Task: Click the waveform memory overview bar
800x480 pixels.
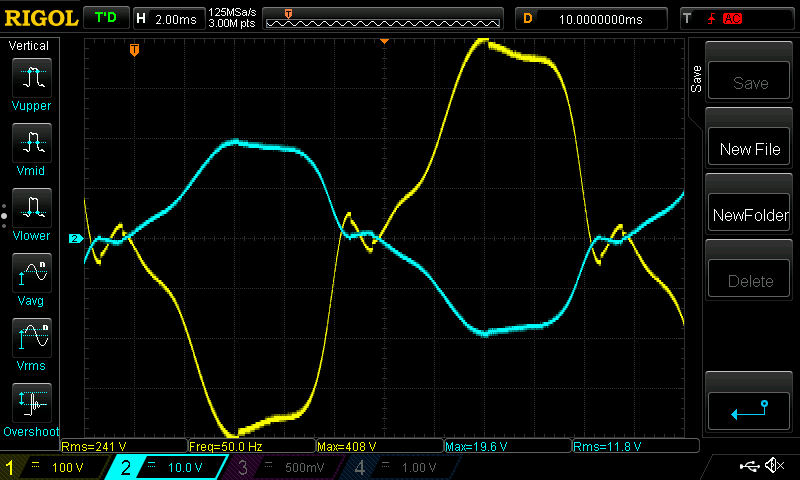Action: pyautogui.click(x=383, y=19)
